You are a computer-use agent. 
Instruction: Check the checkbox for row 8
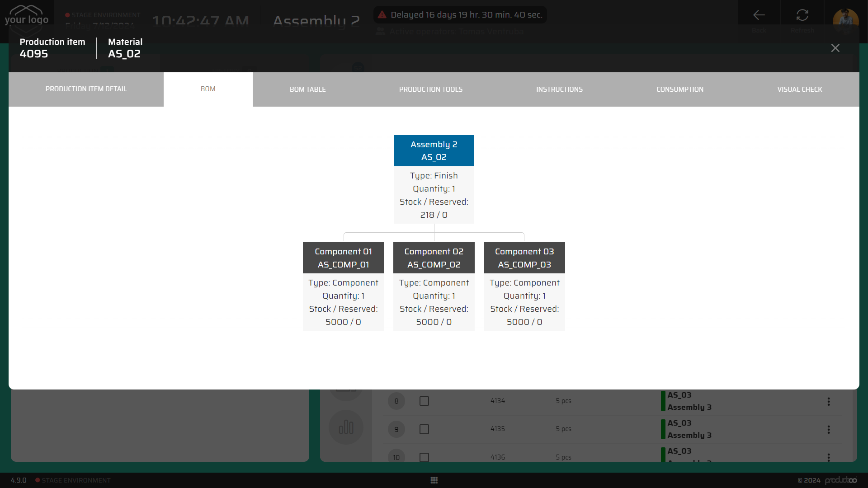click(x=424, y=401)
